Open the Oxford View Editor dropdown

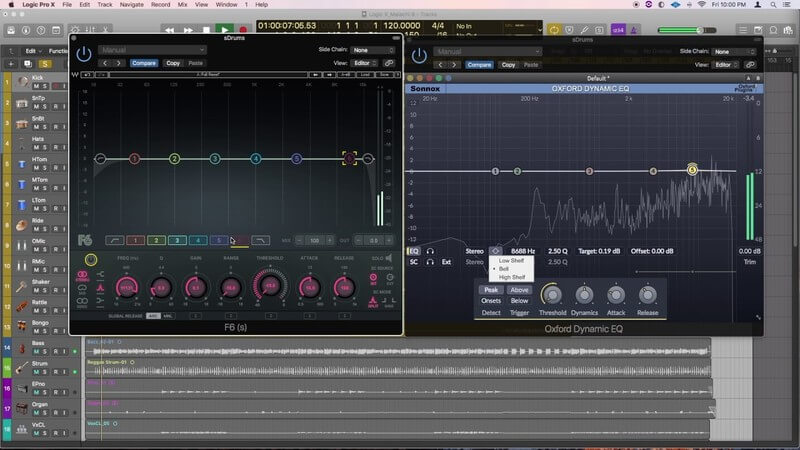point(726,65)
